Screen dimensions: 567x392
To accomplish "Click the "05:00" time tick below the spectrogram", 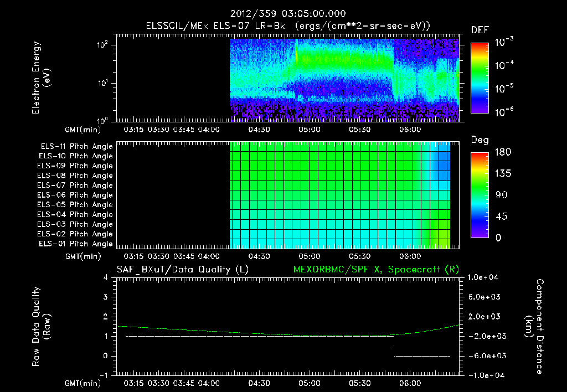I will (x=309, y=130).
